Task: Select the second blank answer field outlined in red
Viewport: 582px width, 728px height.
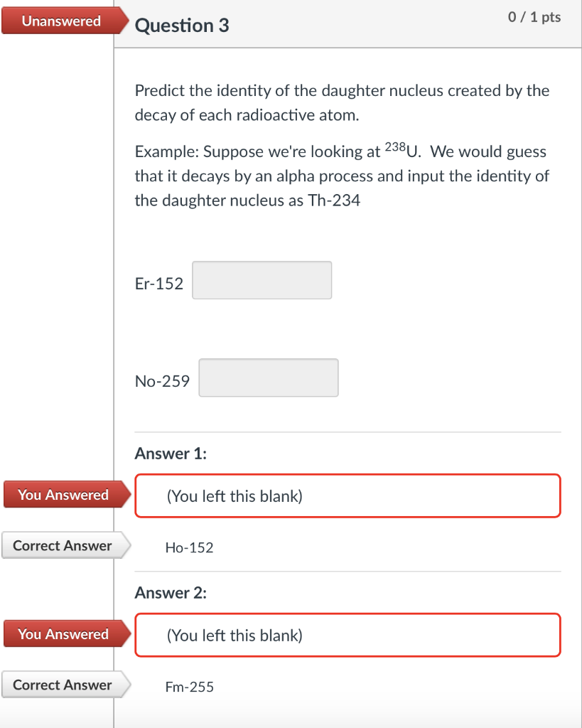Action: (347, 635)
